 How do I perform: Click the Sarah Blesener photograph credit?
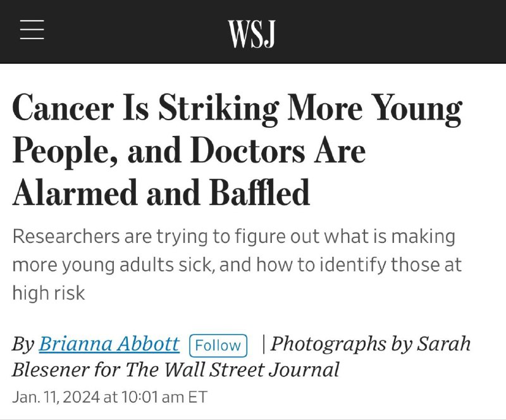pos(242,356)
